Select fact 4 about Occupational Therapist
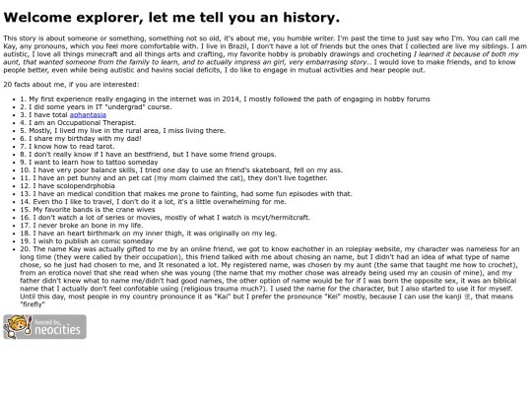This screenshot has height=399, width=532. tap(78, 123)
